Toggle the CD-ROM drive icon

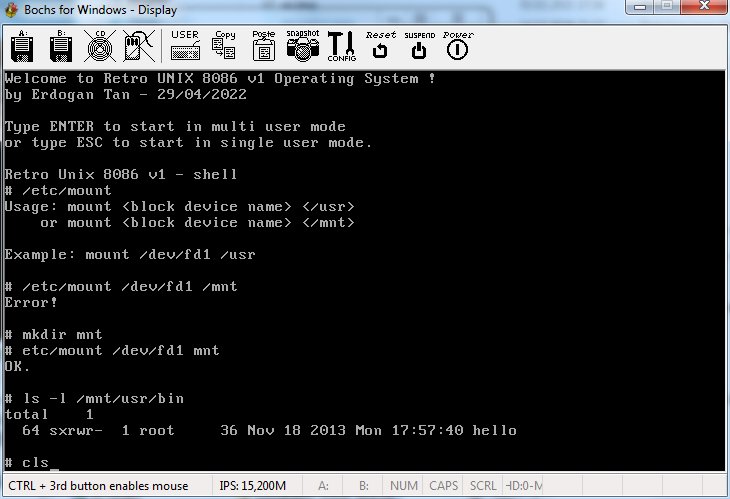coord(99,45)
